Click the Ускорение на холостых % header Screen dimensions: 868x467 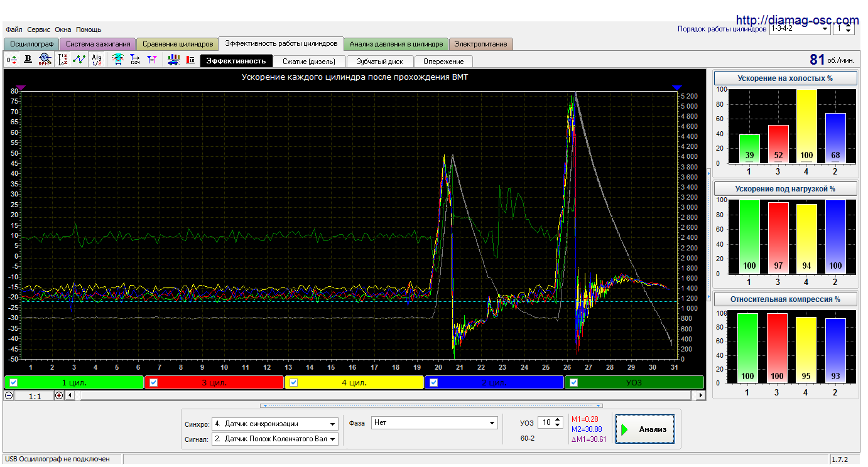tap(786, 78)
